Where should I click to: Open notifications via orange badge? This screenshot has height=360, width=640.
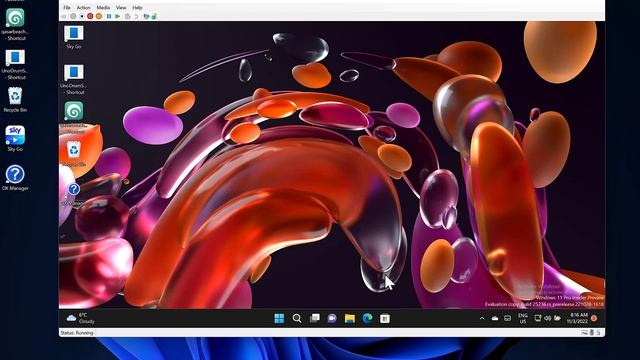594,318
